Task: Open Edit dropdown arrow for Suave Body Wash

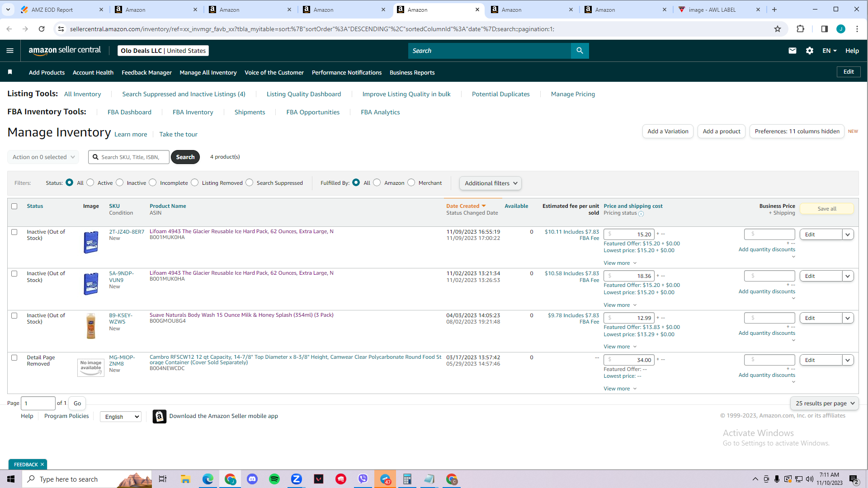Action: click(x=848, y=318)
